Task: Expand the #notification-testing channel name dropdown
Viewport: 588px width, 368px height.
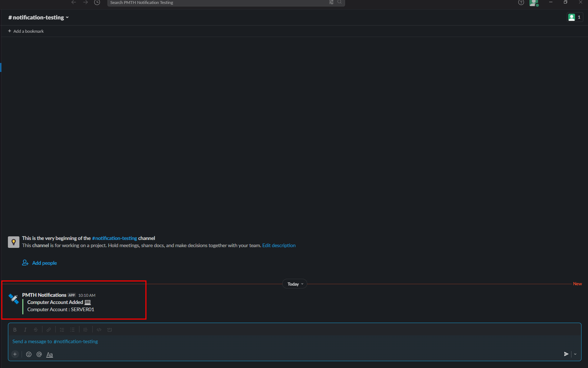Action: (38, 17)
